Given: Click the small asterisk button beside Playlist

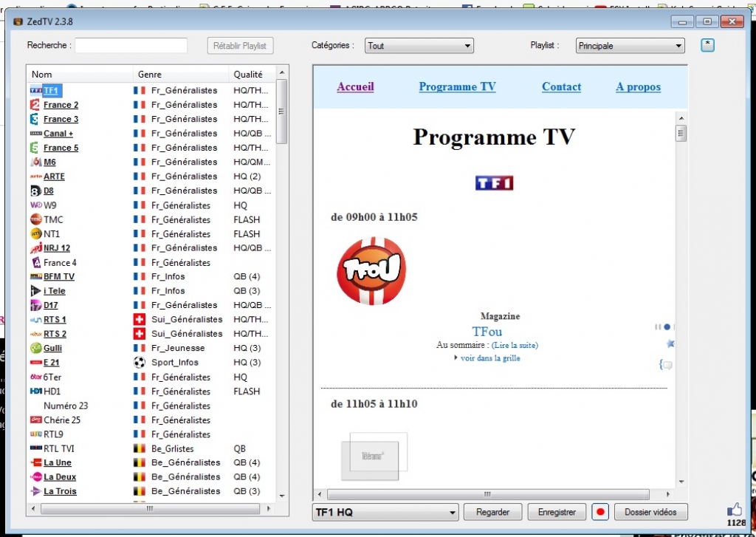Looking at the screenshot, I should click(x=707, y=45).
